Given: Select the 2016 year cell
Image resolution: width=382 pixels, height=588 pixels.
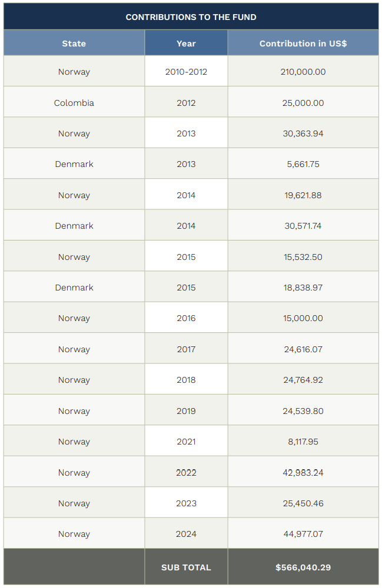Looking at the screenshot, I should 186,318.
